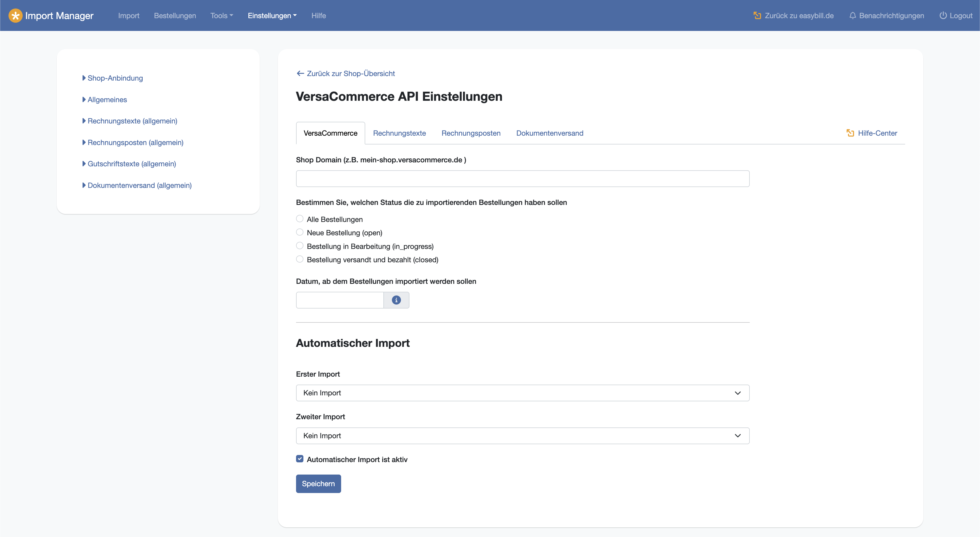Expand the Shop-Anbindung sidebar arrow

pos(84,78)
